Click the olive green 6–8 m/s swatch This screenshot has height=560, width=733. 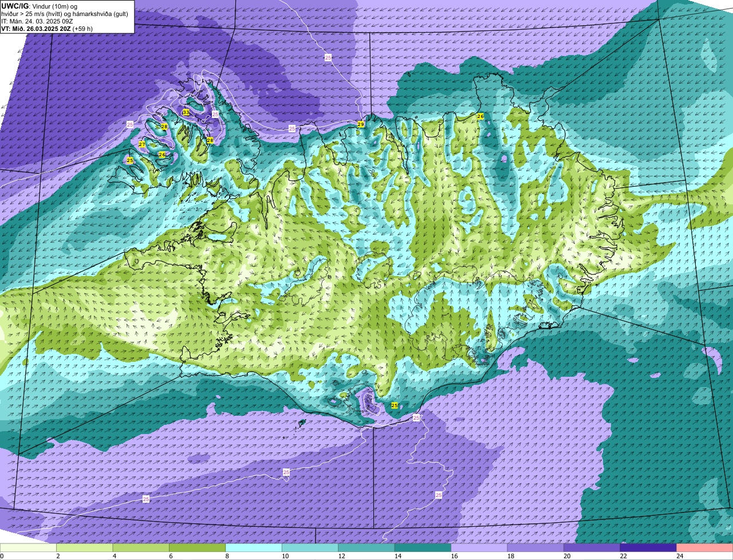pyautogui.click(x=198, y=547)
